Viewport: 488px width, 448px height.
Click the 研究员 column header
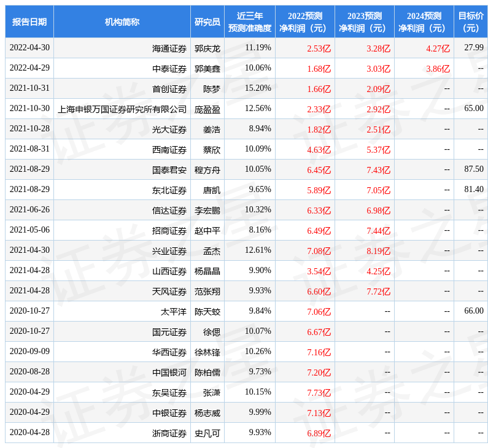coord(207,21)
